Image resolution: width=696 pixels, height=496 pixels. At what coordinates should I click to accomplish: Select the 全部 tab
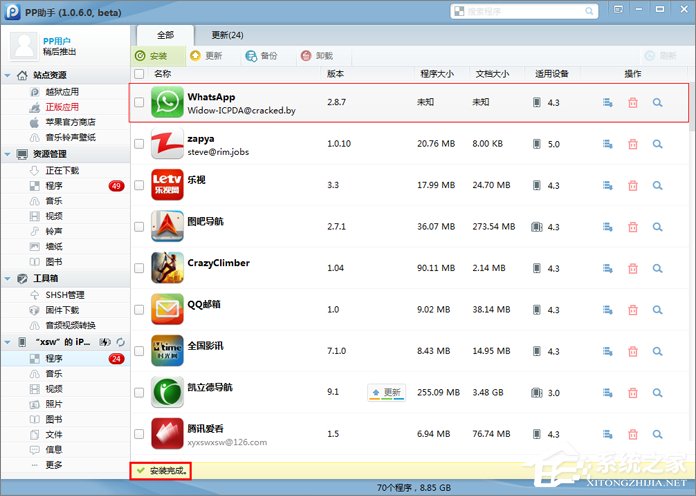click(165, 35)
